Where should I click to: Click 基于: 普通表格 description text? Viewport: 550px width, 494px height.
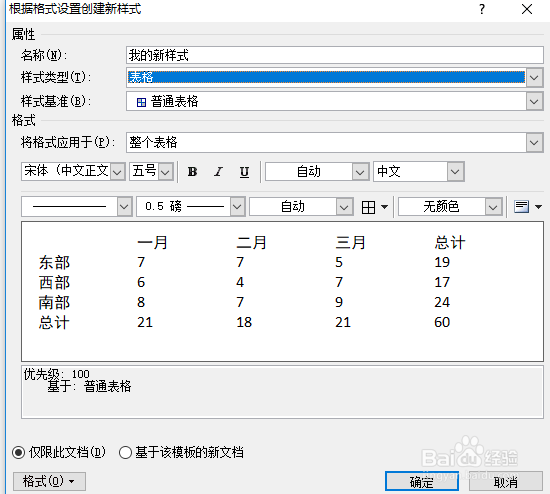[89, 387]
